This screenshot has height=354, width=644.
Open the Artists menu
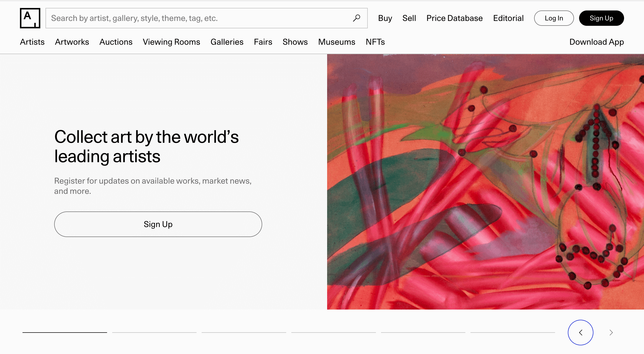click(32, 42)
